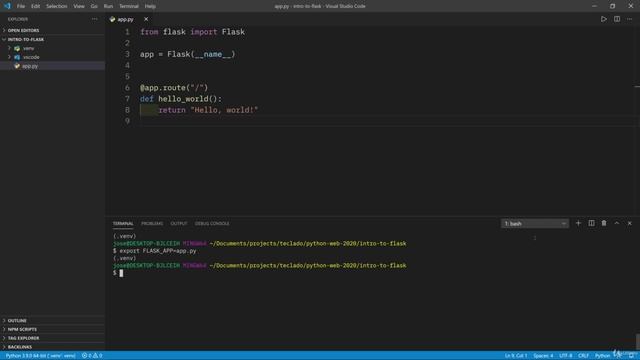Image resolution: width=640 pixels, height=360 pixels.
Task: Switch to the Problems tab
Action: point(152,224)
